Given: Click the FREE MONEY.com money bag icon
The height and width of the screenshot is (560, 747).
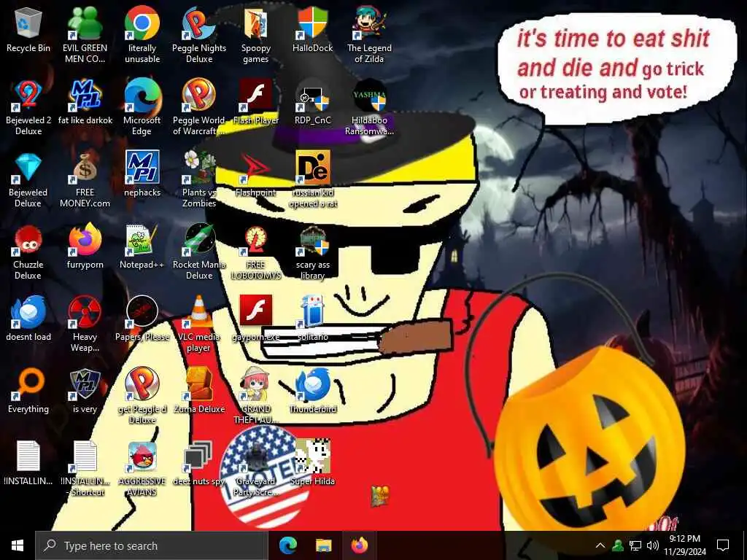Looking at the screenshot, I should [85, 168].
